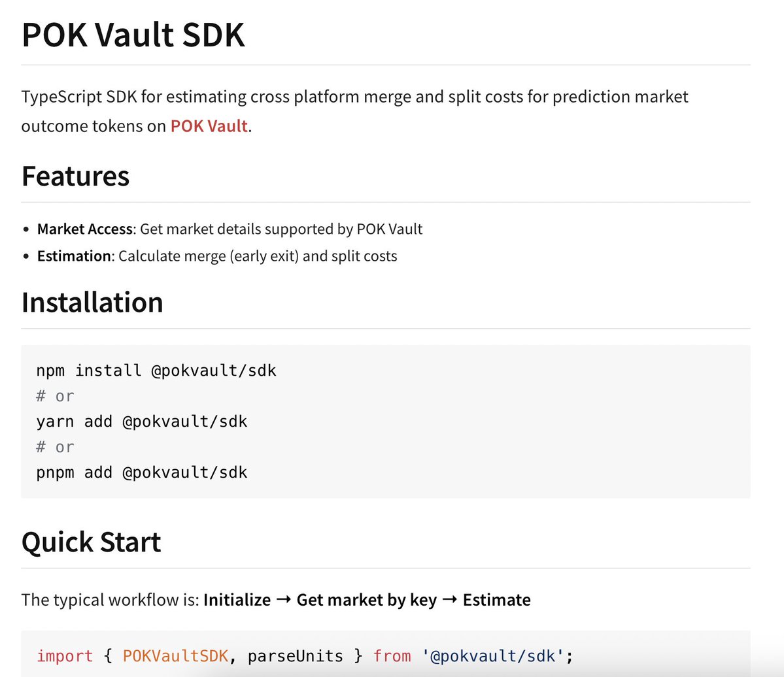Click the yarn add @pokvault/sdk line
Screen dimensions: 784x677
[x=141, y=421]
